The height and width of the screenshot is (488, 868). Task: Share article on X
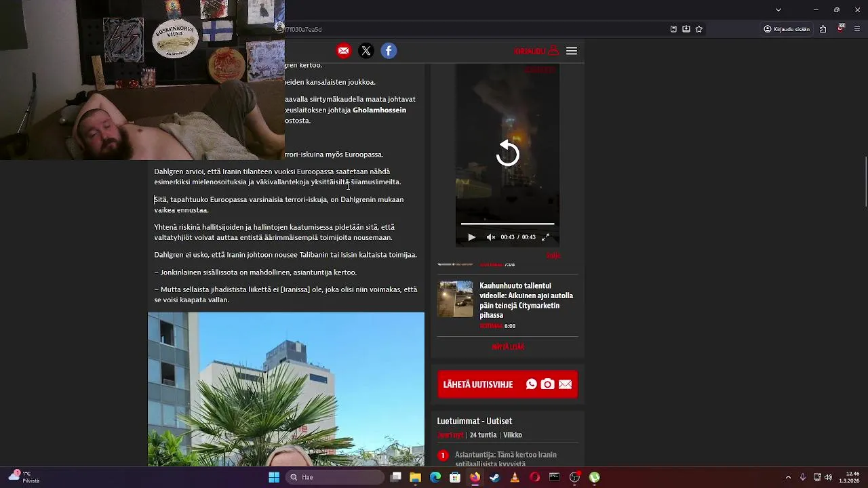click(x=366, y=51)
